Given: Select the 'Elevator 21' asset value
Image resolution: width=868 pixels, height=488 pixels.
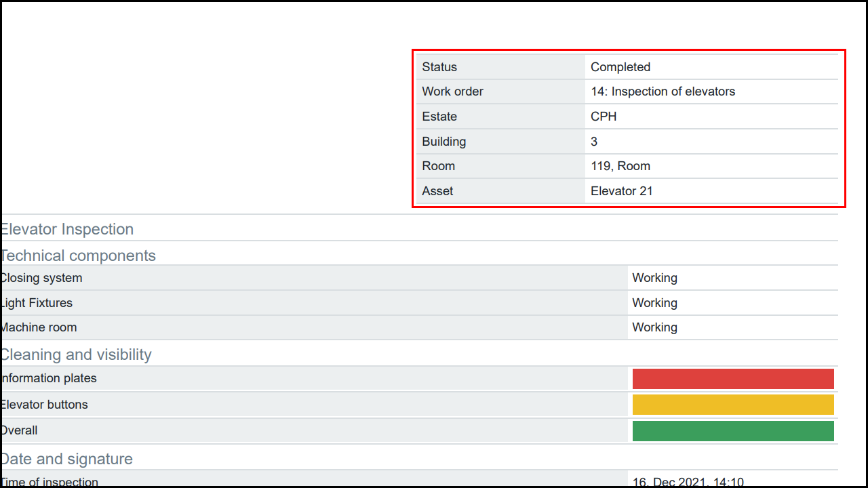Looking at the screenshot, I should click(x=621, y=191).
